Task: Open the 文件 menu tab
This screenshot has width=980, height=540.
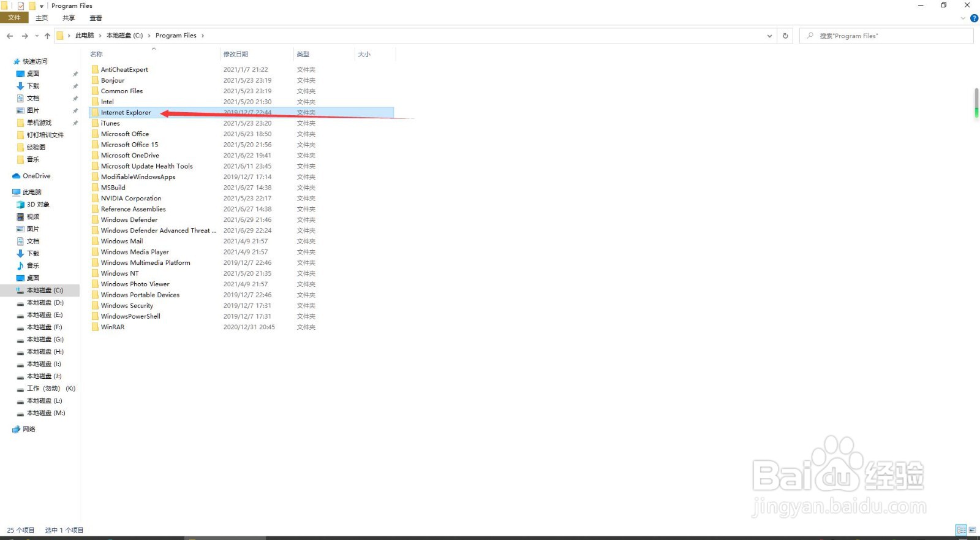Action: coord(14,18)
